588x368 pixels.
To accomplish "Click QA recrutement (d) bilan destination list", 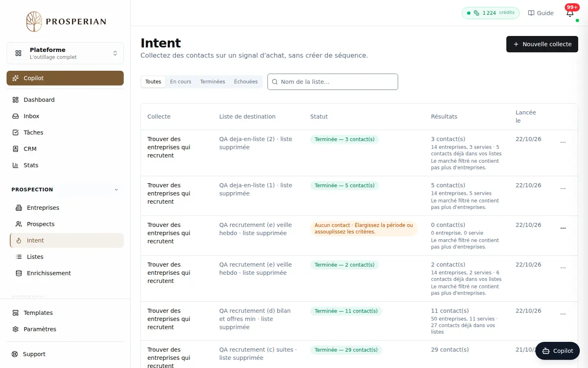I will (x=255, y=319).
